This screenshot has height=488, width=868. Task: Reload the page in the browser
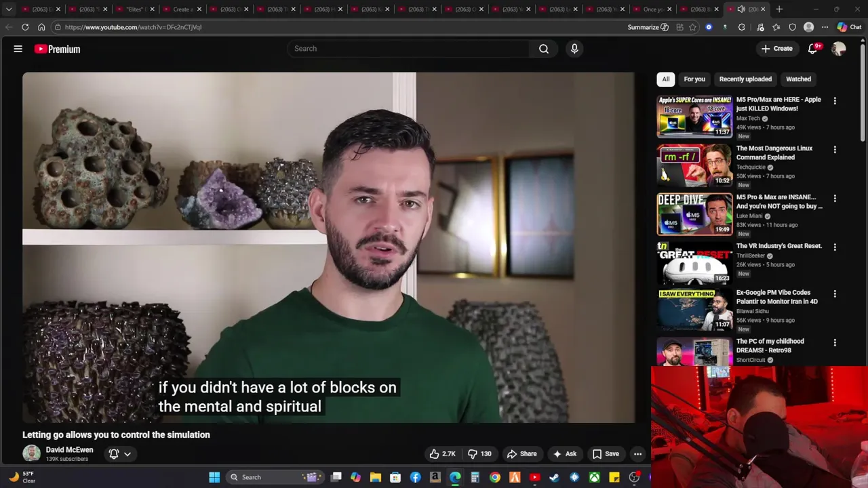25,27
